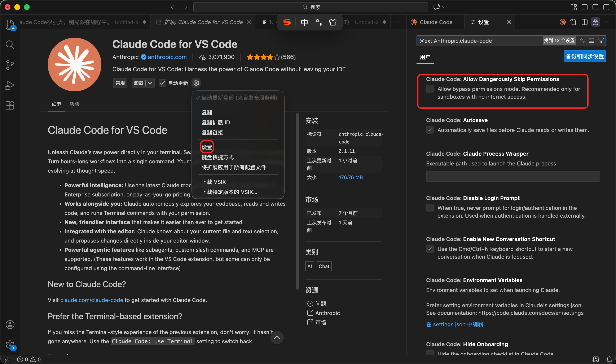The width and height of the screenshot is (616, 364).
Task: Open Source Control view in activity bar
Action: [10, 65]
